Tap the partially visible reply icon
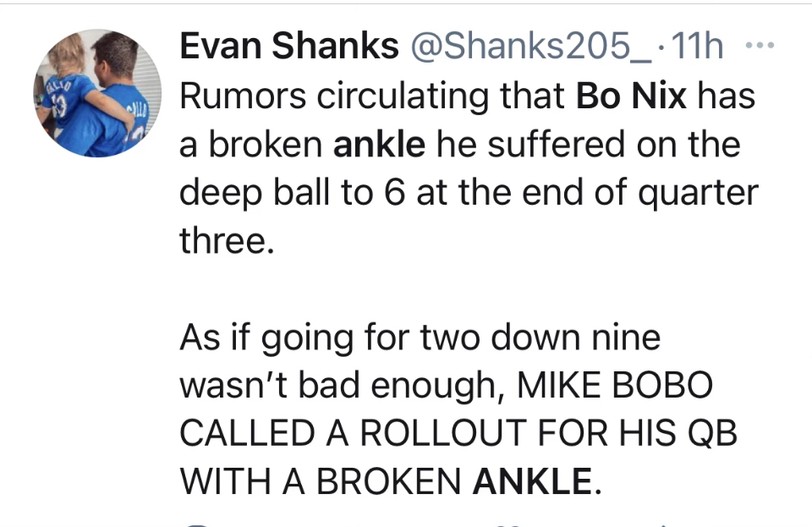The image size is (812, 527). point(196,524)
